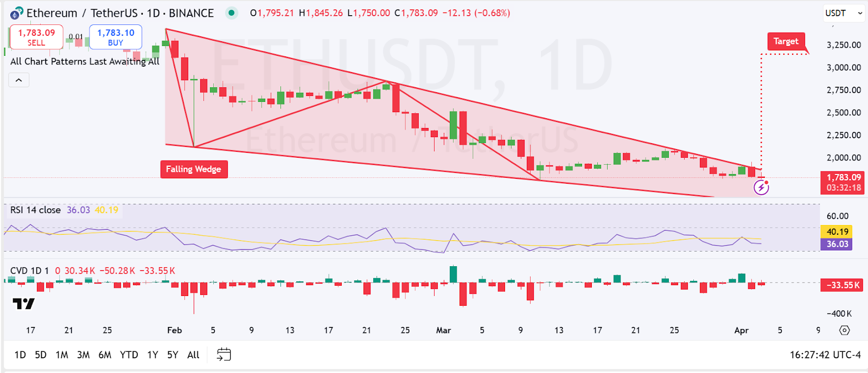Click the 36.03 RSI value label
Screen dimensions: 868x373
coord(837,244)
